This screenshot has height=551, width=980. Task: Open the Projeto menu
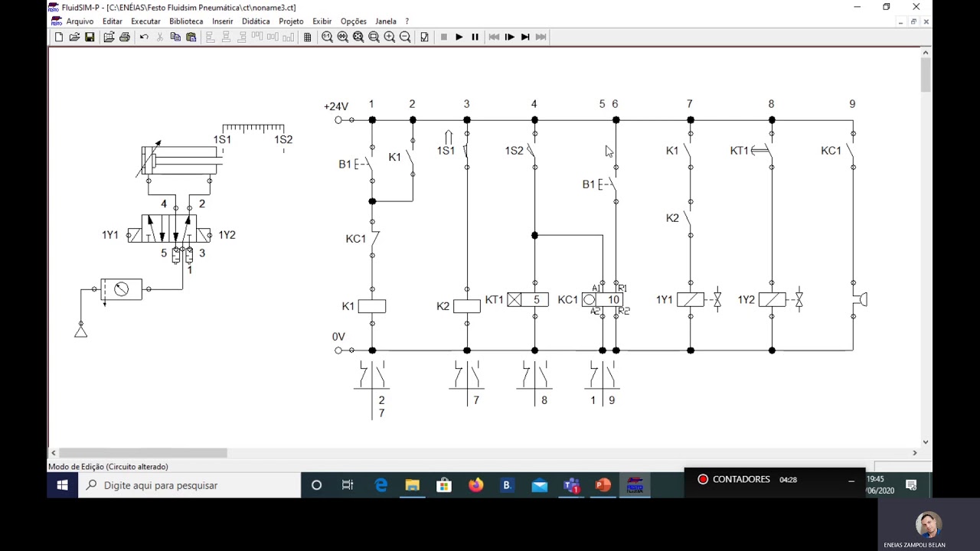pos(291,21)
